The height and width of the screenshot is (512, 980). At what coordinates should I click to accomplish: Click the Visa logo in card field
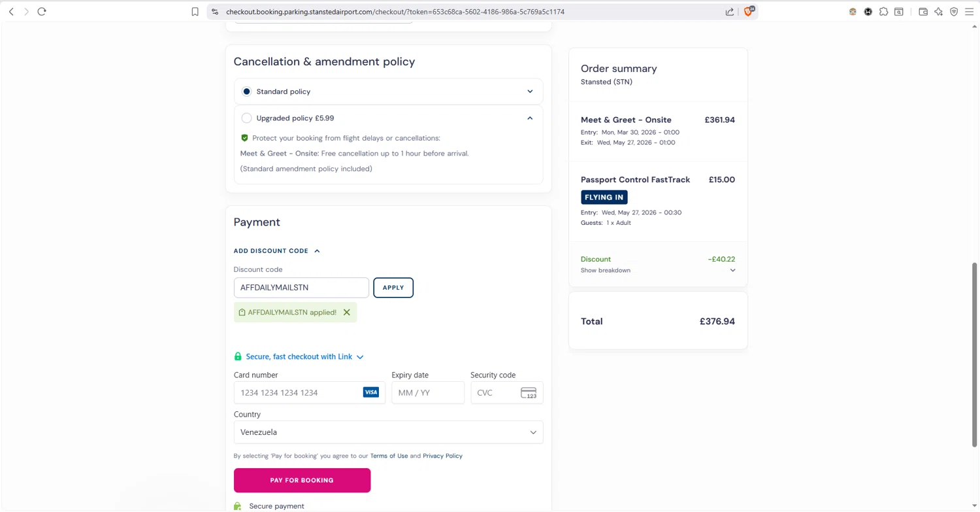pyautogui.click(x=371, y=392)
